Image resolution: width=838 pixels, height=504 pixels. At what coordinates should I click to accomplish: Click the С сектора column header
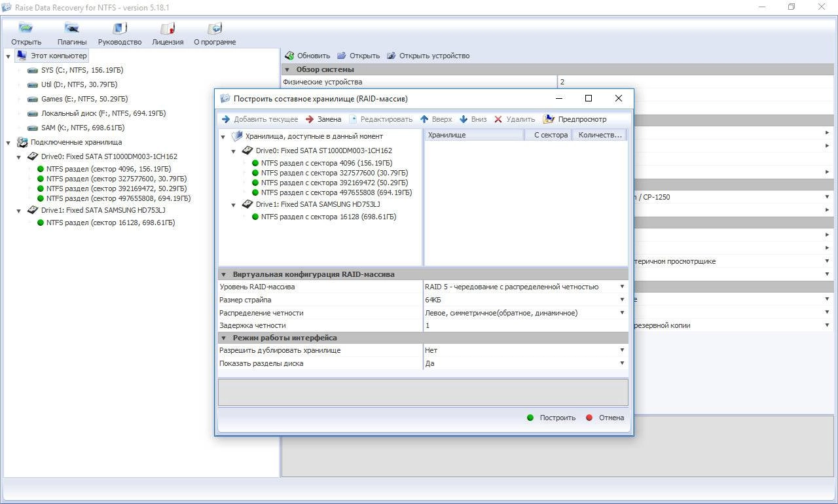pos(549,135)
